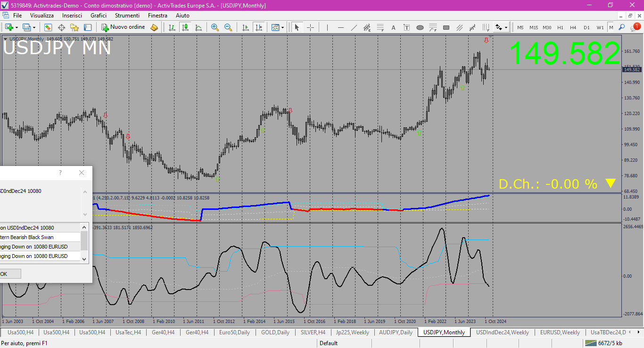Open the Aiuto menu

point(182,16)
